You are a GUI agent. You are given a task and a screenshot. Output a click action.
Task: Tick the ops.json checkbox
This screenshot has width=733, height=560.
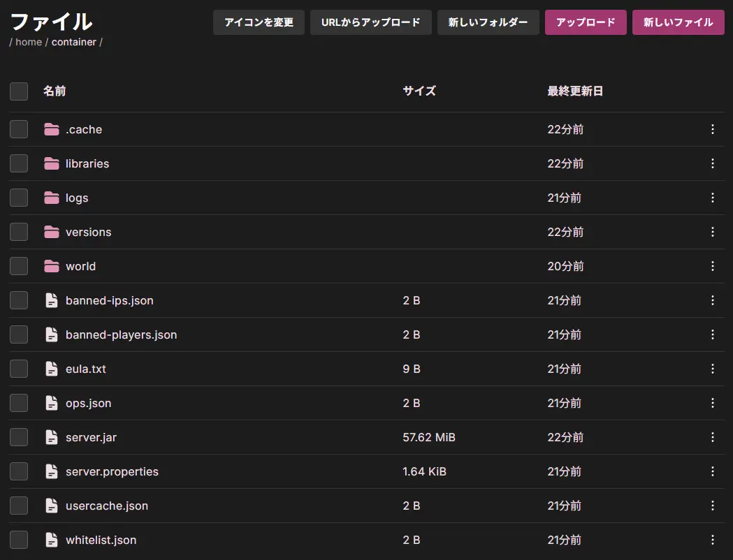[x=19, y=403]
